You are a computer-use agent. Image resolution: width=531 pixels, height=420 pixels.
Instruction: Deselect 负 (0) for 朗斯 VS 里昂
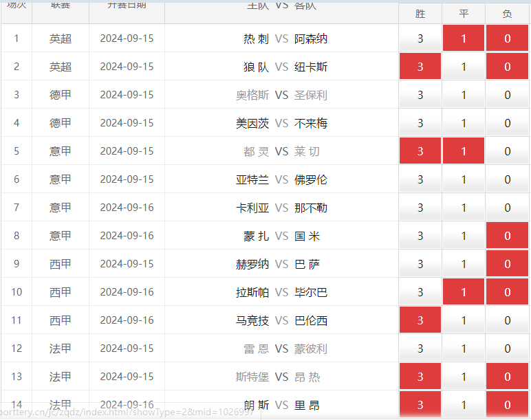507,405
